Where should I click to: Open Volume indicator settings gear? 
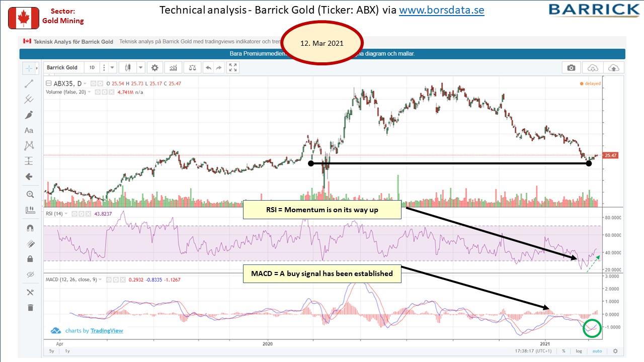(105, 92)
